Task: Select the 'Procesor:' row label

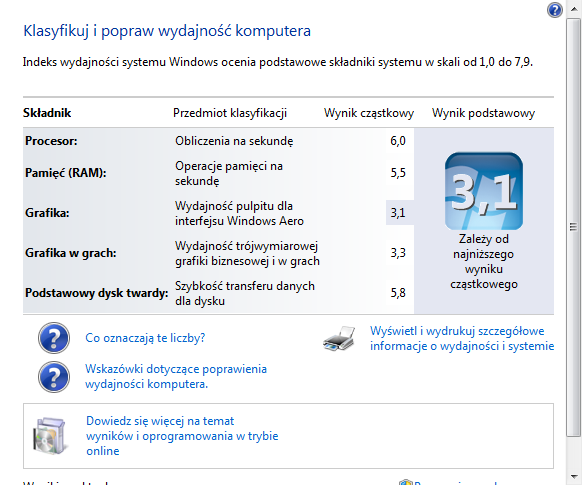Action: (51, 141)
